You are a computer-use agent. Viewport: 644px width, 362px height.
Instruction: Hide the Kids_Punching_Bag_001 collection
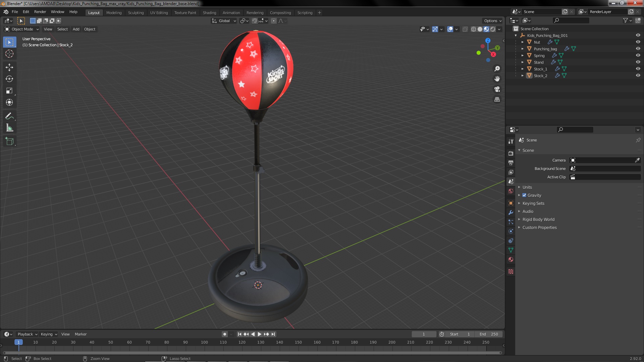(x=638, y=35)
